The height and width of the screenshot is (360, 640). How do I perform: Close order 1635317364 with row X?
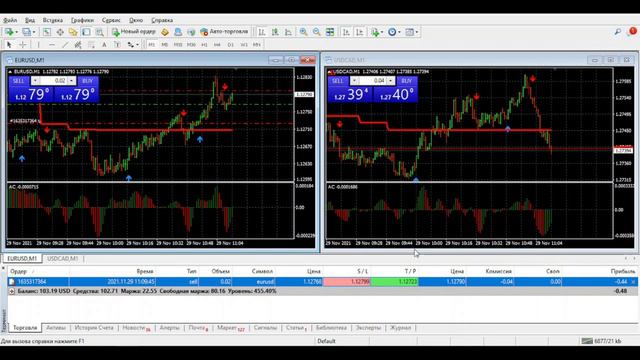tap(633, 282)
